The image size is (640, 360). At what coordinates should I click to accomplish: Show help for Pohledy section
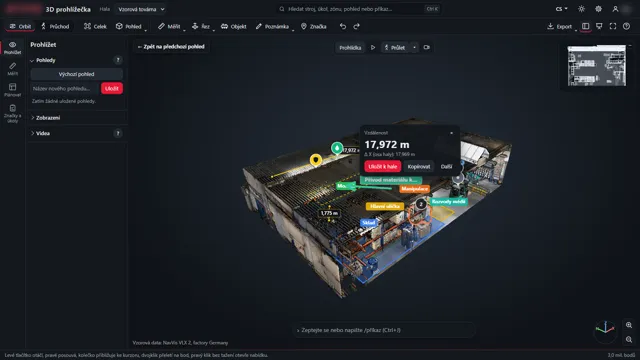click(x=118, y=60)
